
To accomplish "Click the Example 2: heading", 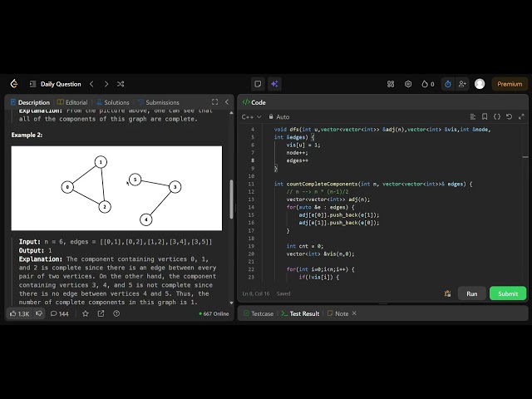I will (27, 135).
